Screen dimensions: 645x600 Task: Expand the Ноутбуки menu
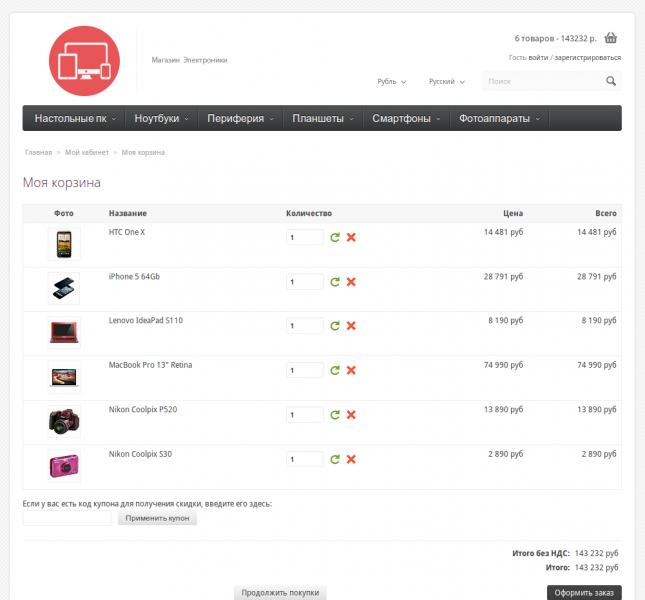(x=161, y=118)
